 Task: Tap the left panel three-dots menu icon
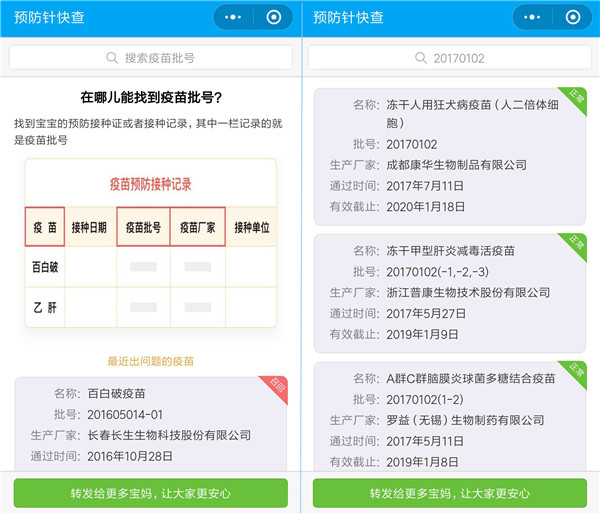pyautogui.click(x=233, y=17)
